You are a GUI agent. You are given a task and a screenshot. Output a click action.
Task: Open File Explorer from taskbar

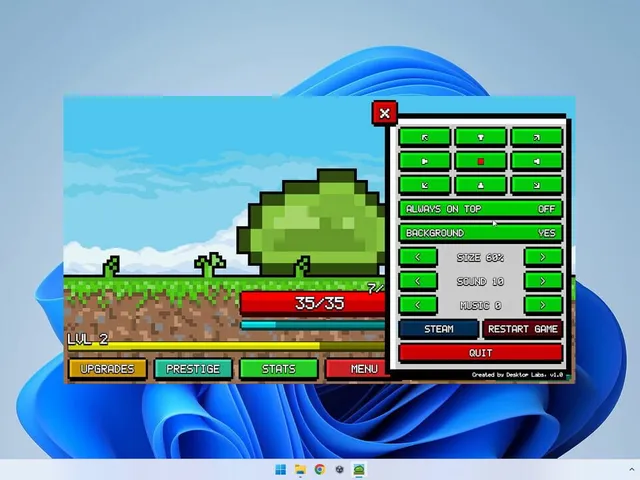(x=300, y=469)
